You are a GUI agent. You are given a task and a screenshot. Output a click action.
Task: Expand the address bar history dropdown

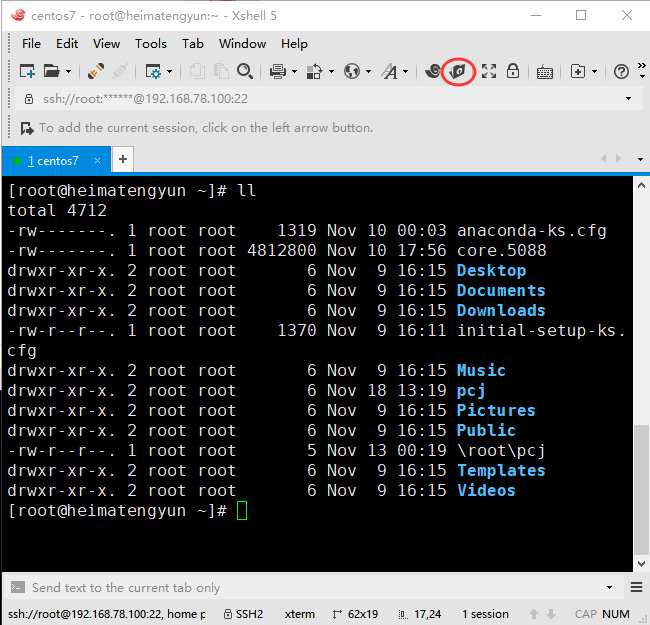628,98
